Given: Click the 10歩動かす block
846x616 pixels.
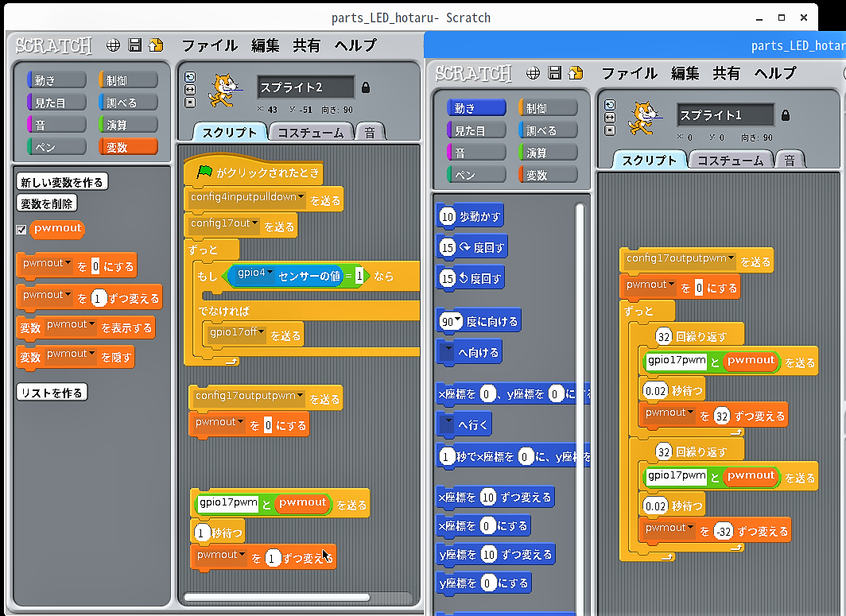Looking at the screenshot, I should click(x=469, y=216).
